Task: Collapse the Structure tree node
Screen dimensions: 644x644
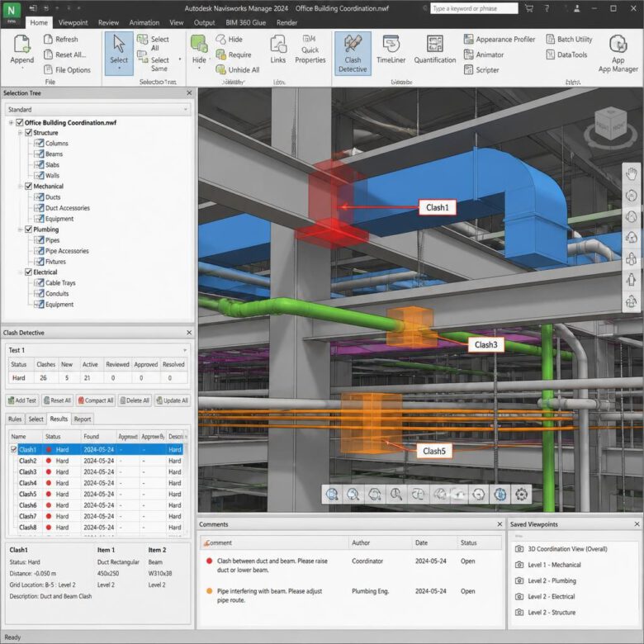Action: [x=20, y=133]
